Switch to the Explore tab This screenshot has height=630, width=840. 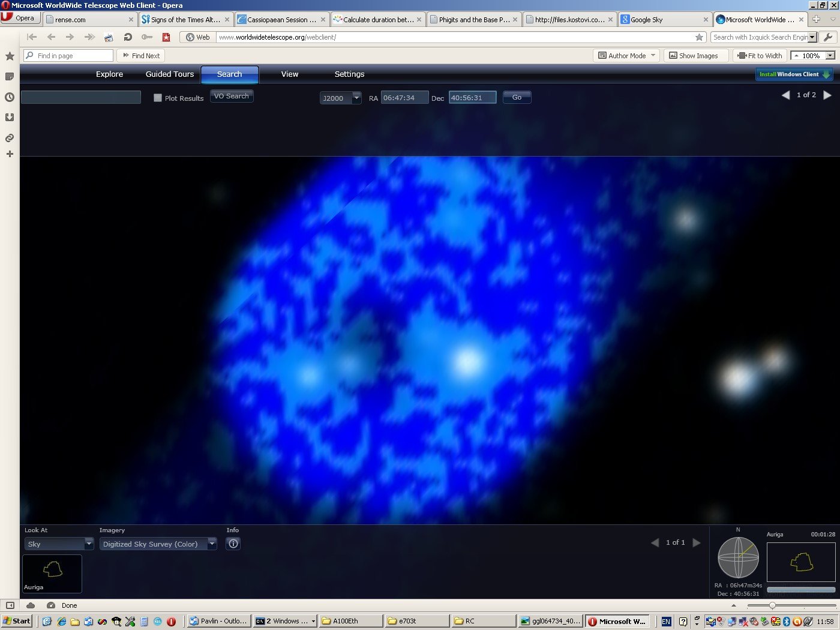[109, 74]
